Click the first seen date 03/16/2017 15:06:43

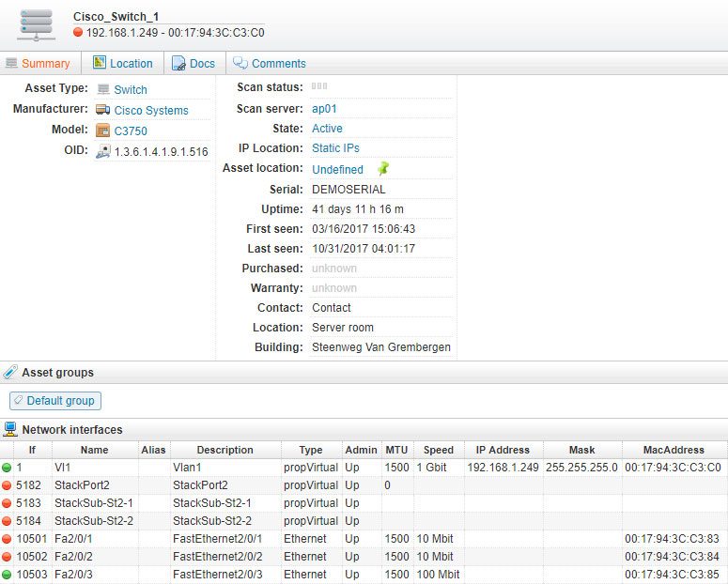[364, 229]
